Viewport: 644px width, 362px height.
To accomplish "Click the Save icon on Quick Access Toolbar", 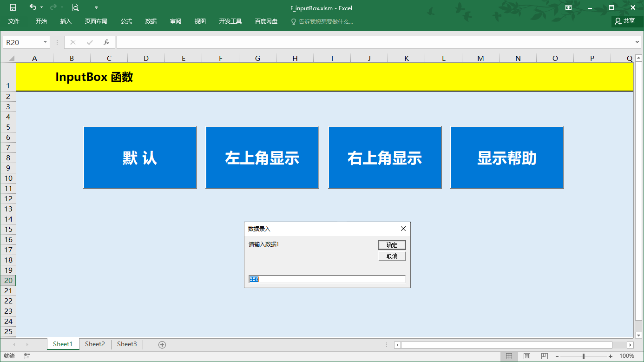I will 13,8.
